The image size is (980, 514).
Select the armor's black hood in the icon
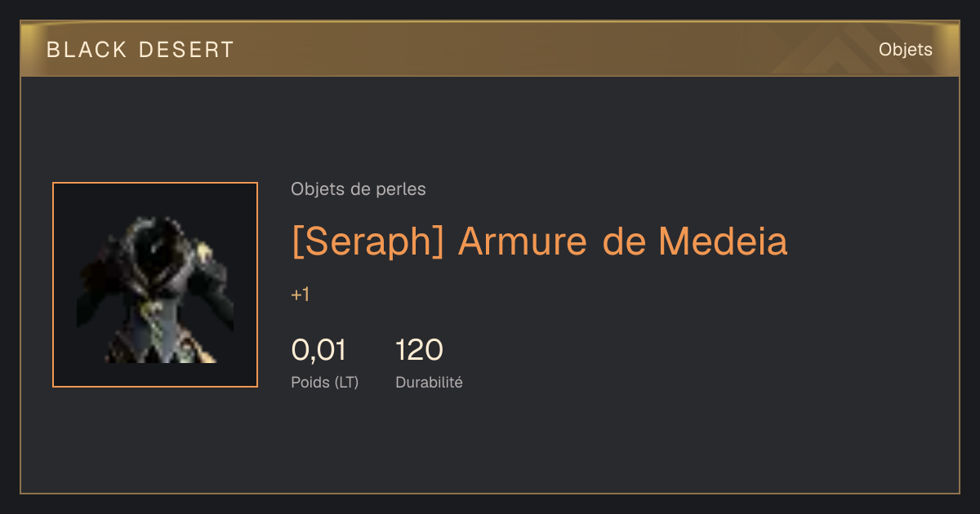(154, 242)
